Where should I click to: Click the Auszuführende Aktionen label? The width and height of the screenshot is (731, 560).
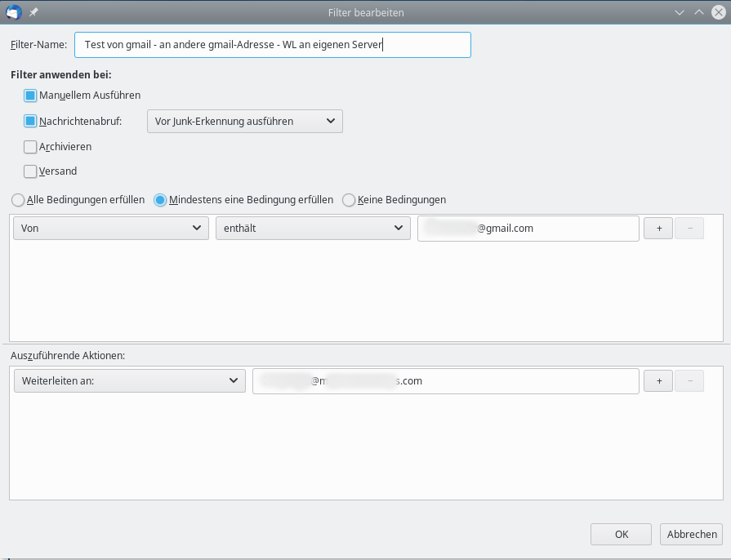(x=68, y=356)
